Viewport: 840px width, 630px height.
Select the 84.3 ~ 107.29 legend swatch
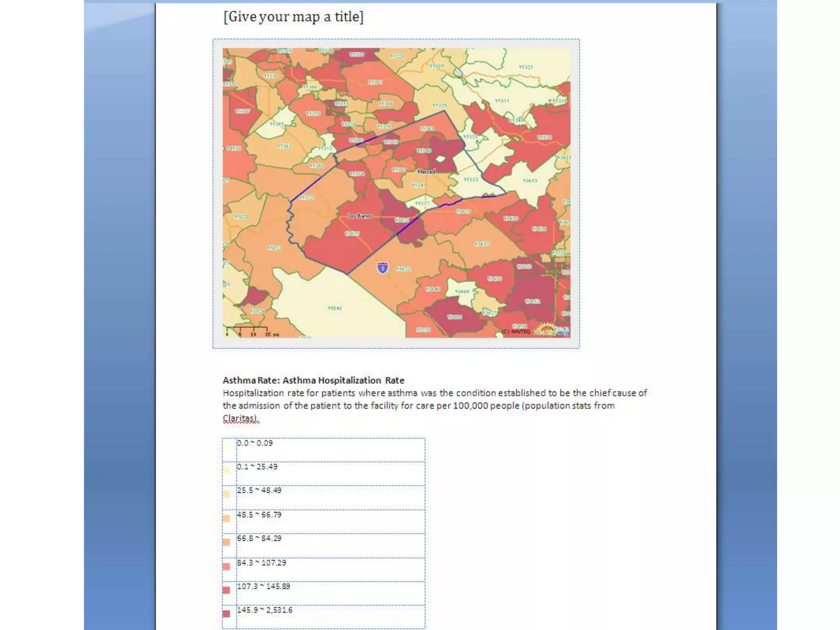[x=226, y=566]
